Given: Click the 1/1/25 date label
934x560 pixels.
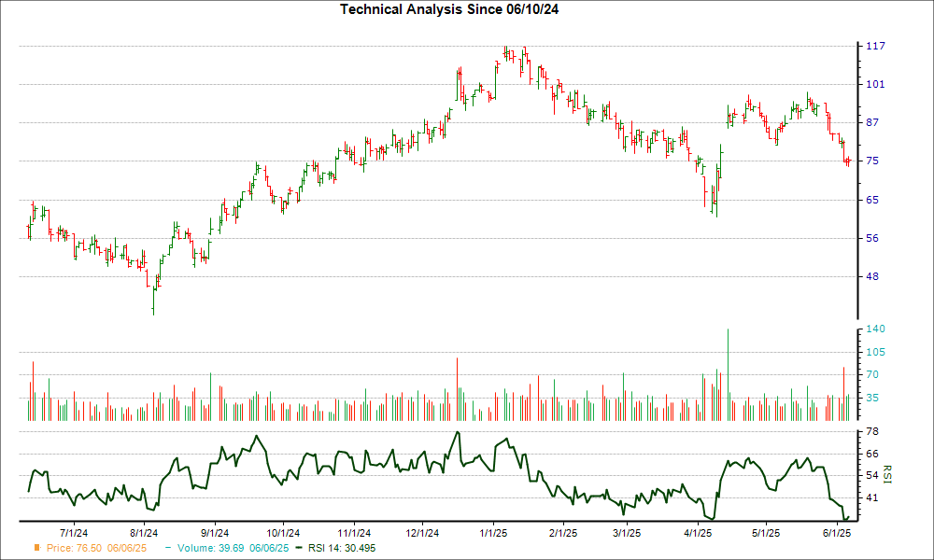Looking at the screenshot, I should (x=493, y=533).
